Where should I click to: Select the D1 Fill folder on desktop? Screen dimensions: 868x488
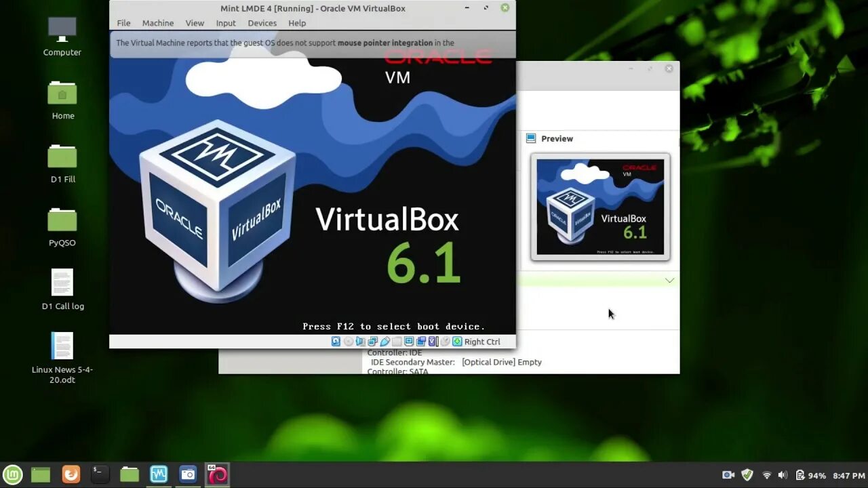[x=62, y=163]
